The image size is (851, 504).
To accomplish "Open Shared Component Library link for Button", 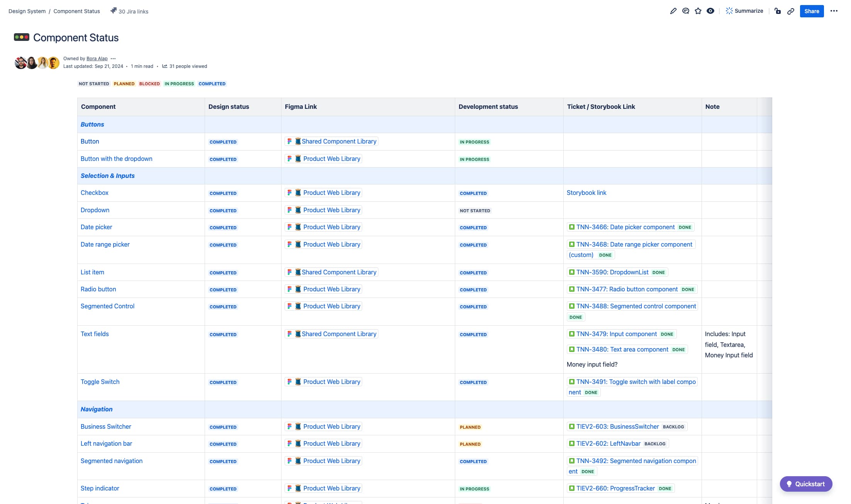I will [x=339, y=142].
